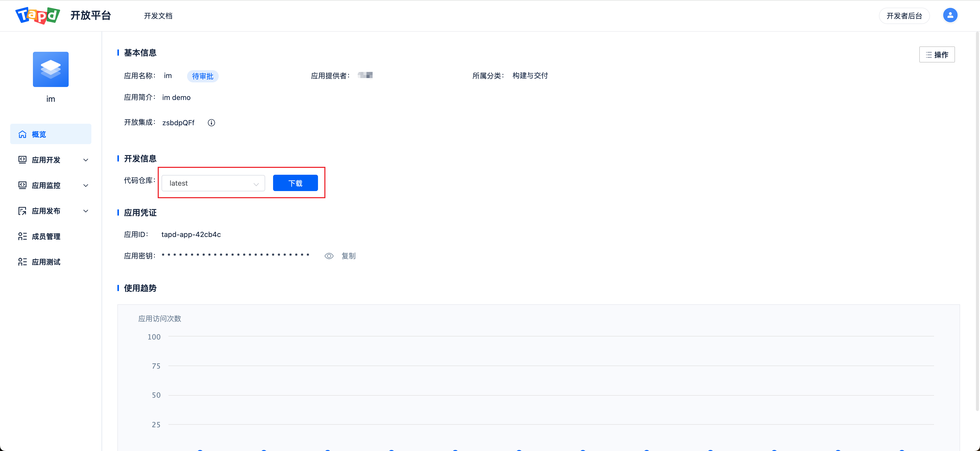Click the 应用凭证 section heading

(140, 212)
